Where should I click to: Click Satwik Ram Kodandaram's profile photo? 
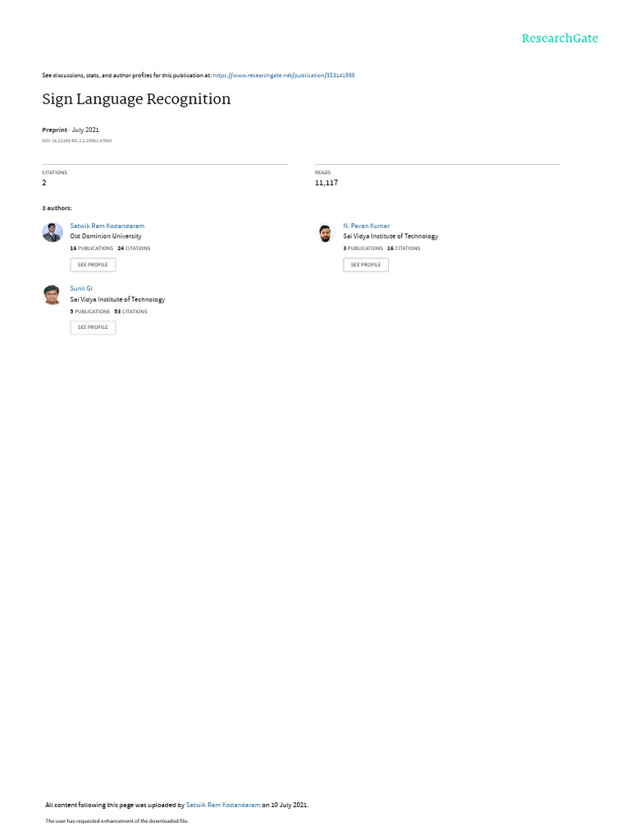click(52, 232)
